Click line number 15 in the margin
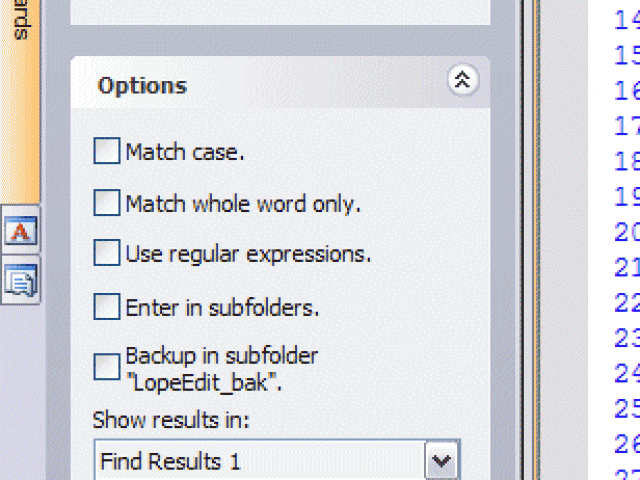This screenshot has height=480, width=640. pos(627,56)
